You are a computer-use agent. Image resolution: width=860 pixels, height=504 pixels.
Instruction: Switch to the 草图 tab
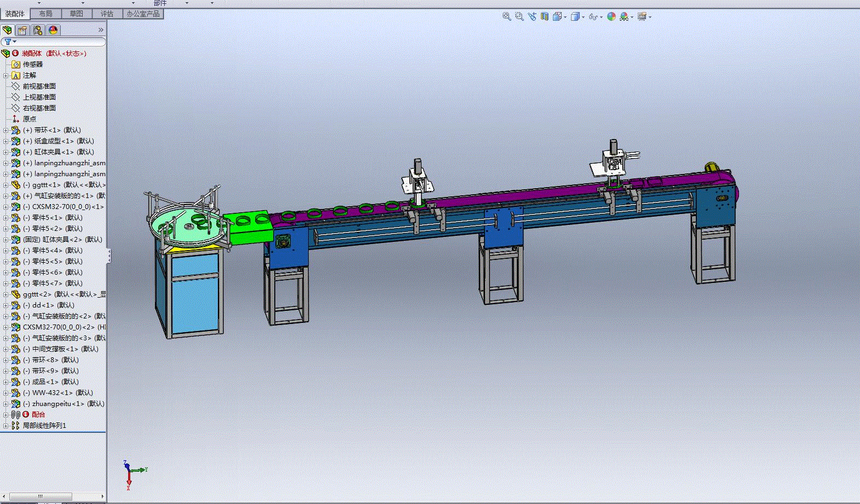pyautogui.click(x=77, y=14)
